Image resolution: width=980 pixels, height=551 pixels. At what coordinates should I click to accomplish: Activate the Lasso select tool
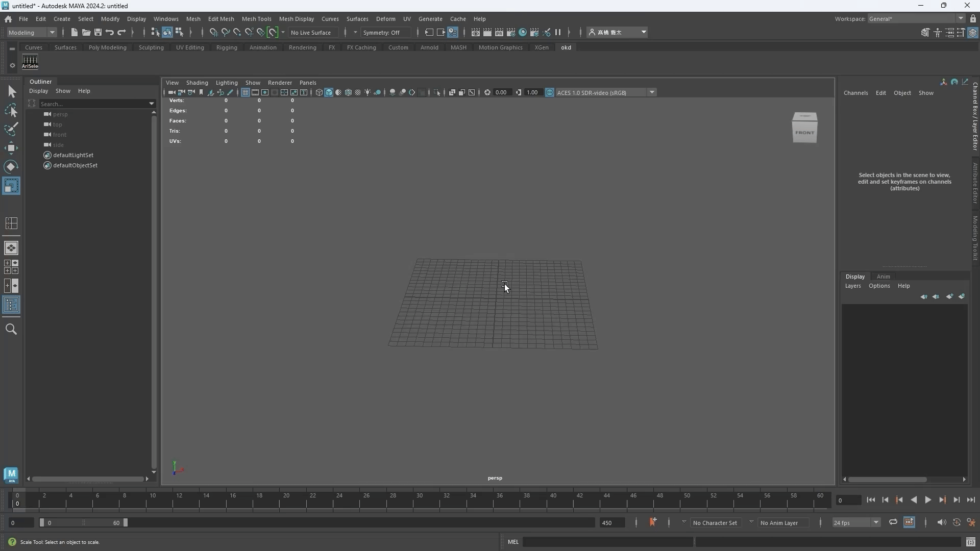[x=11, y=110]
